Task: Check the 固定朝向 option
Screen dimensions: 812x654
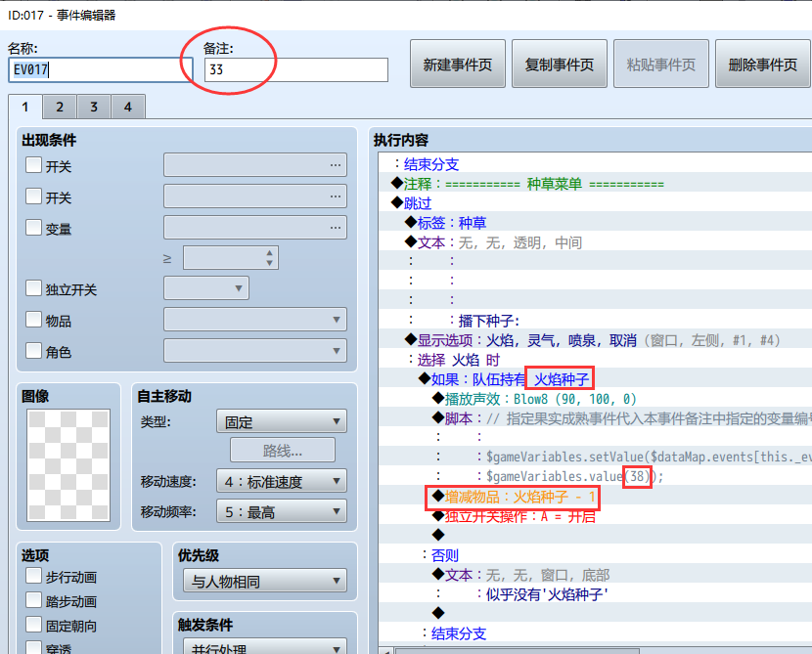Action: click(33, 625)
